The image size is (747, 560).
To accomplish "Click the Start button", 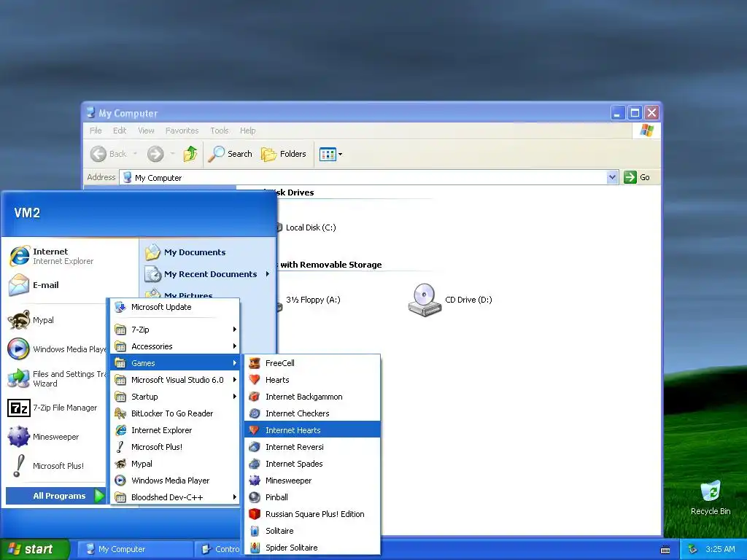I will coord(35,549).
